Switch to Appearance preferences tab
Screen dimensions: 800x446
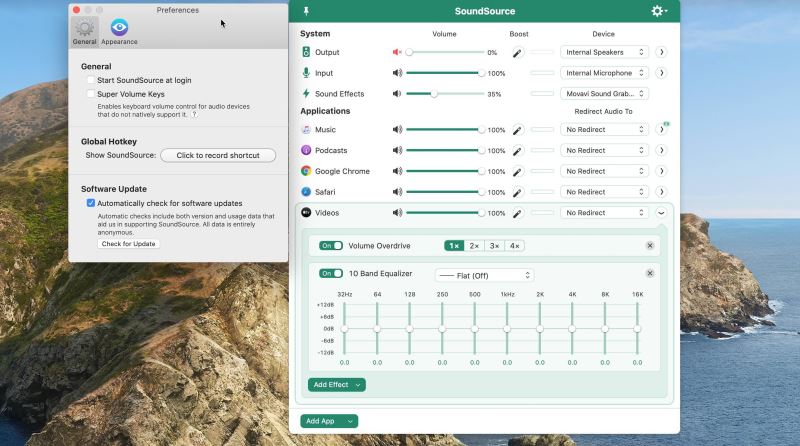pos(119,32)
